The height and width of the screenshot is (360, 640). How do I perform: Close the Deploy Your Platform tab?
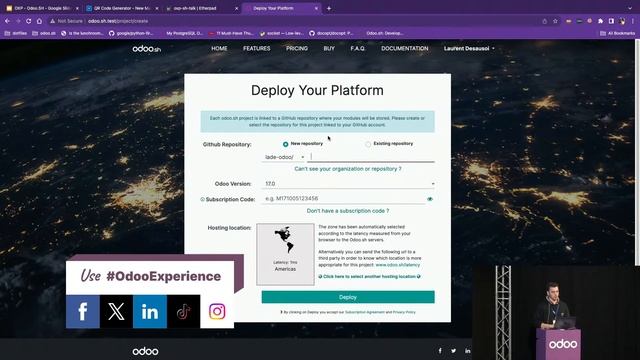(316, 8)
